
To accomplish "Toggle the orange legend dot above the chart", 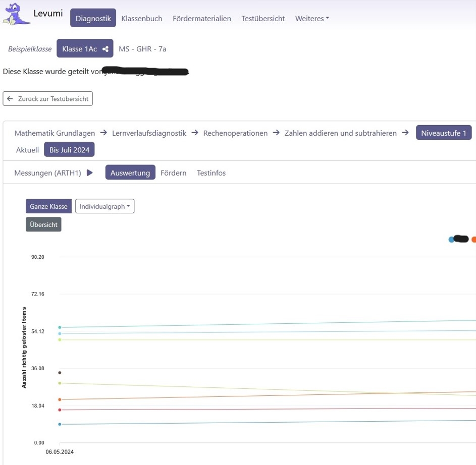I will coord(473,240).
